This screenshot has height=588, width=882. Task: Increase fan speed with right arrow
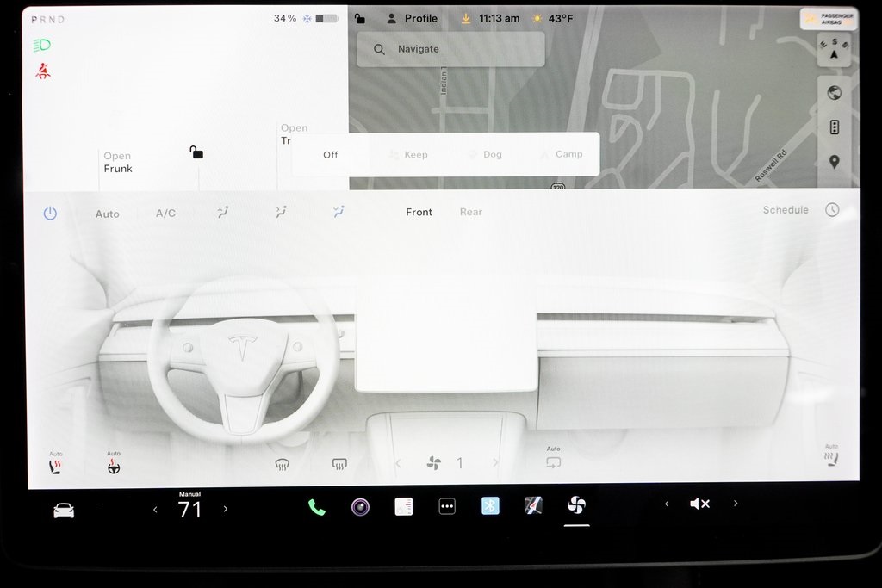[x=495, y=463]
